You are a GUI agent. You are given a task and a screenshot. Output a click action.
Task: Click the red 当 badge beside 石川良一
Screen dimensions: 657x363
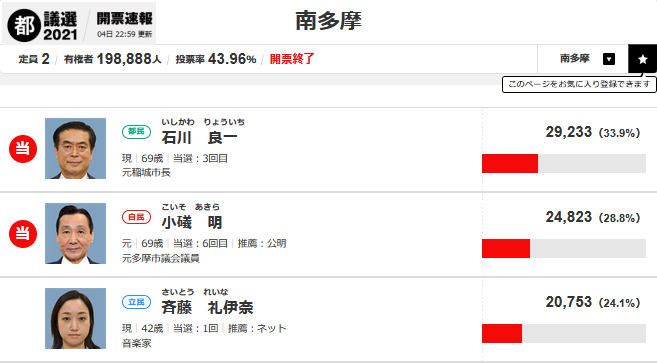23,149
